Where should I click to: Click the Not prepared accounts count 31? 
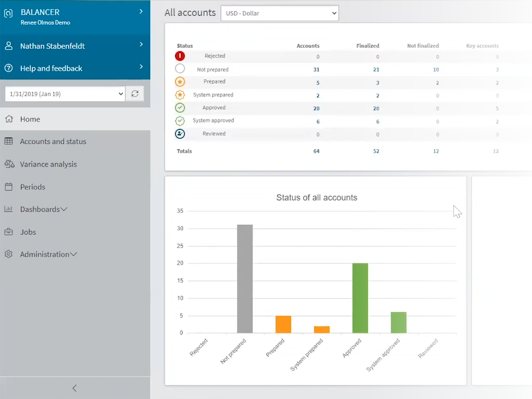point(316,69)
